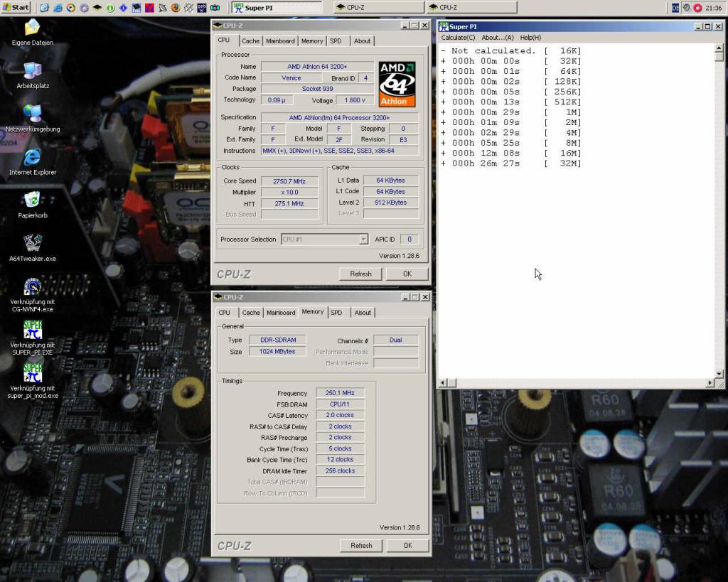Click Super PI window title icon
728x582 pixels.
click(444, 26)
